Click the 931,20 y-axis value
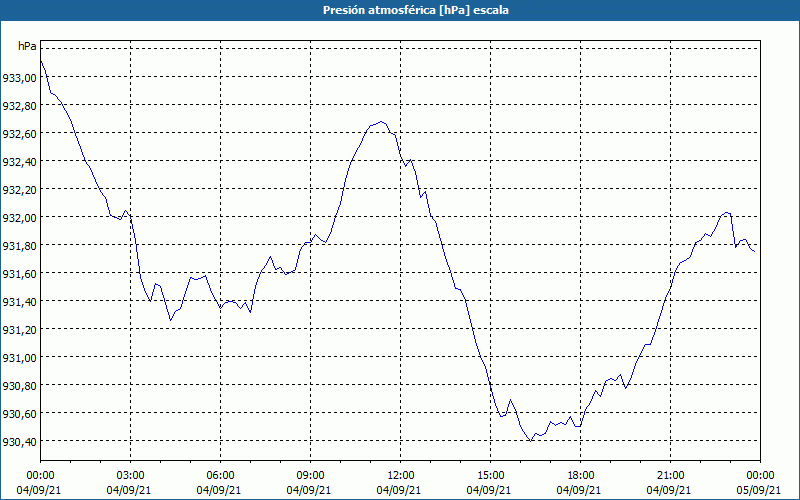The width and height of the screenshot is (800, 500). pos(19,330)
